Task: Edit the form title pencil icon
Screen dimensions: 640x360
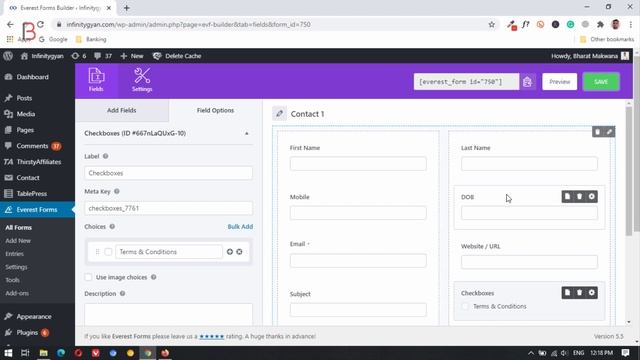Action: click(280, 113)
